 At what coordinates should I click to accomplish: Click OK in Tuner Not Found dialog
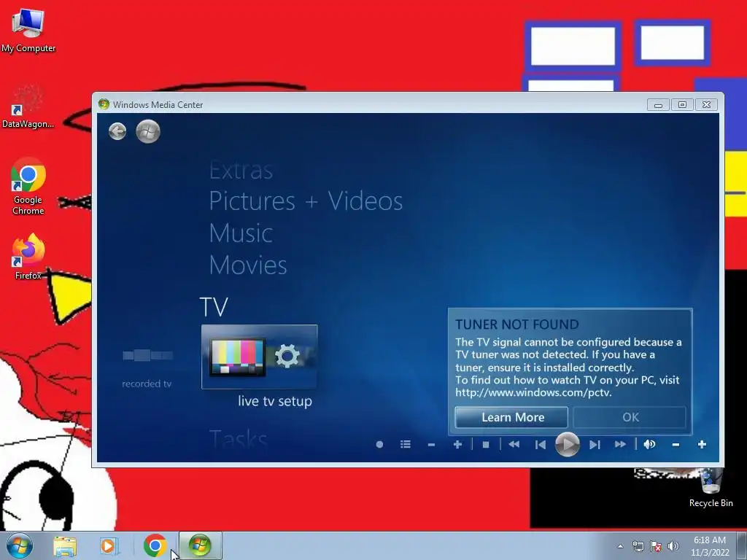[630, 417]
